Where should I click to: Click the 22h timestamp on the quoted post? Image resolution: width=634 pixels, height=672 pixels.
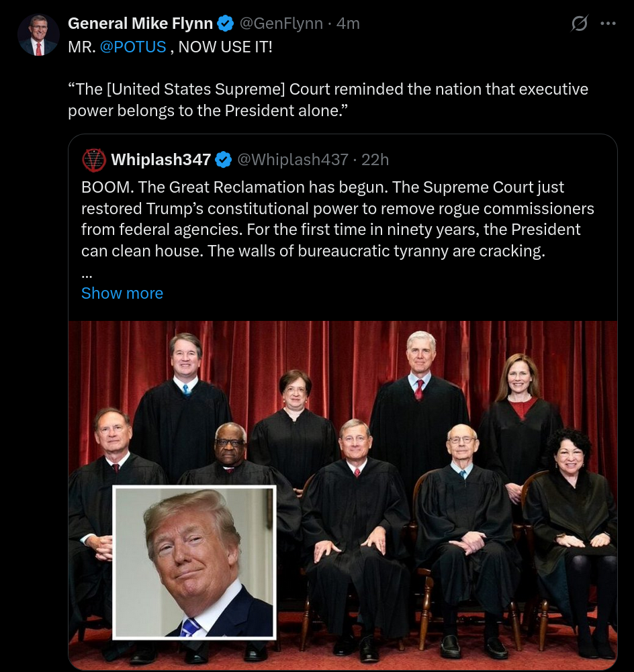pyautogui.click(x=375, y=159)
